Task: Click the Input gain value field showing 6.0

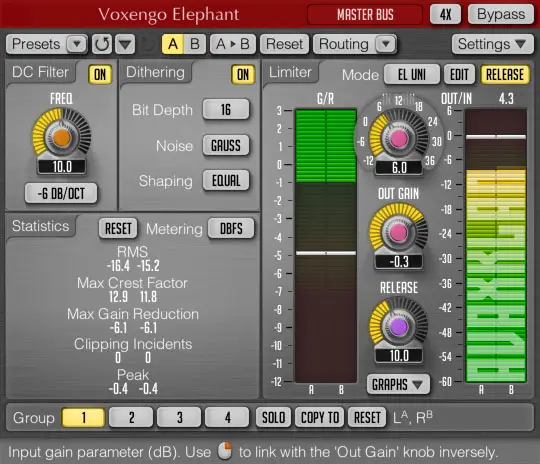Action: [x=399, y=168]
